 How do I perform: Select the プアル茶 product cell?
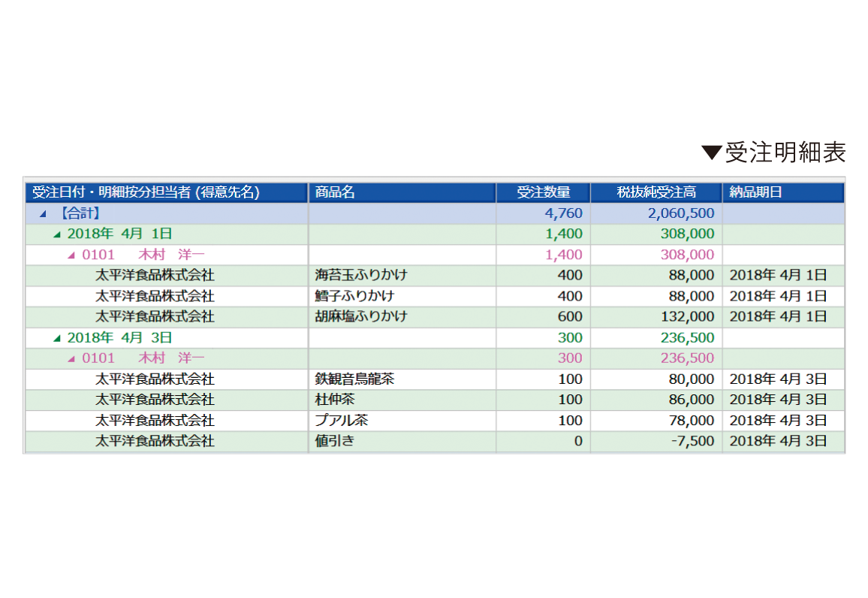point(402,421)
